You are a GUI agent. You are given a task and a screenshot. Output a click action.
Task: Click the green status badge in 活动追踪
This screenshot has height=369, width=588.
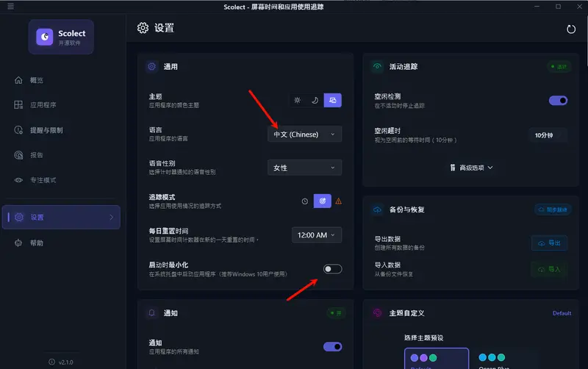pyautogui.click(x=559, y=66)
